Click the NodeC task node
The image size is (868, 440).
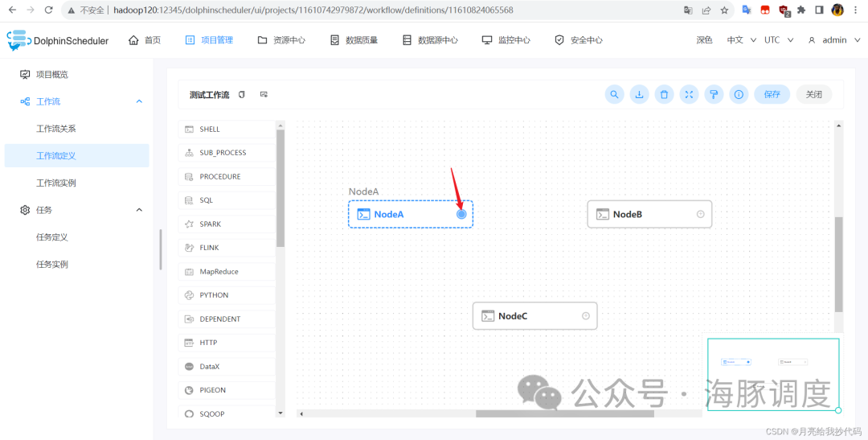[x=534, y=316]
